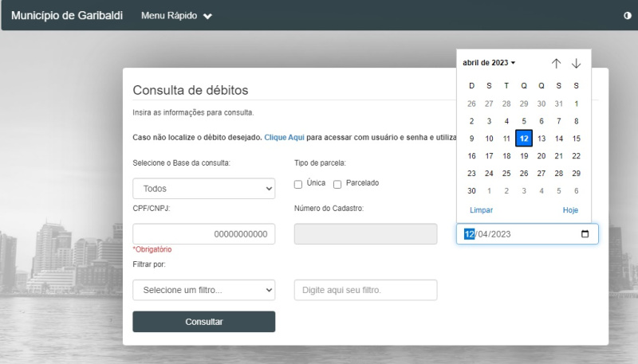Open the Menu Rápido menu
This screenshot has width=638, height=364.
click(x=176, y=16)
